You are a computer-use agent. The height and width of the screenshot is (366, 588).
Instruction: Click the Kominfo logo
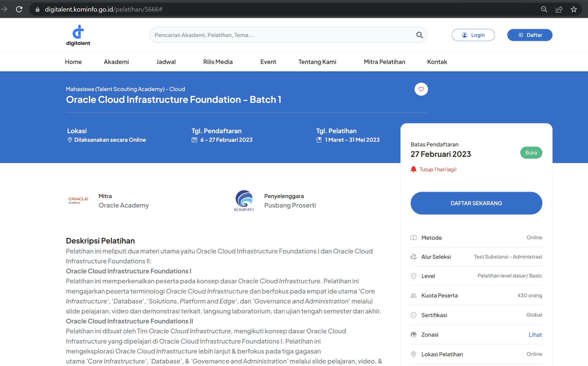[x=244, y=200]
